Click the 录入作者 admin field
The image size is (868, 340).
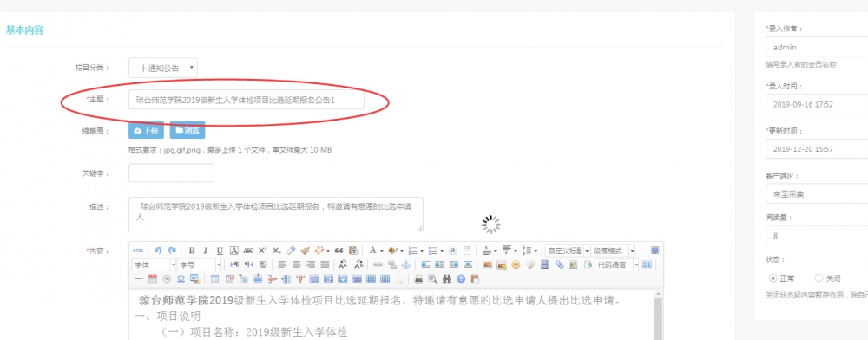817,47
